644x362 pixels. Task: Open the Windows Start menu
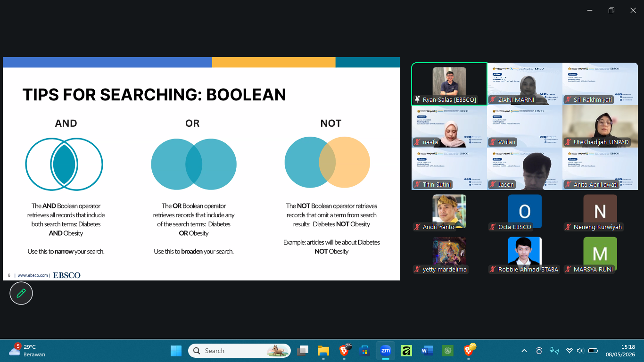[x=176, y=351]
